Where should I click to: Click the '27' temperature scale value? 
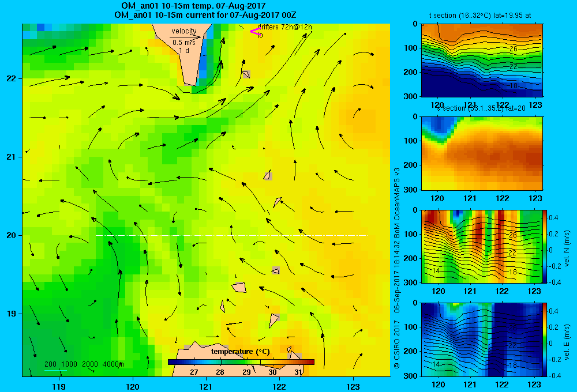coord(194,372)
